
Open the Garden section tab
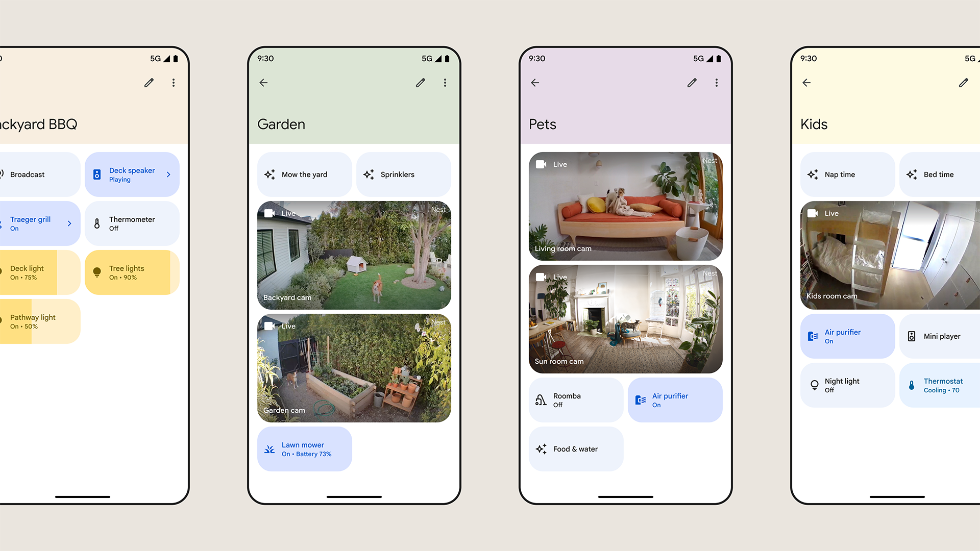pos(281,124)
